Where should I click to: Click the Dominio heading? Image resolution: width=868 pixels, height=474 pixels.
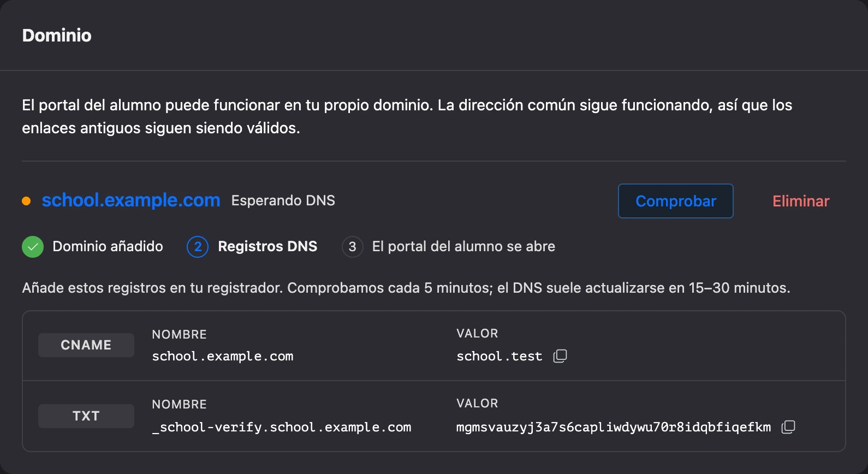57,35
